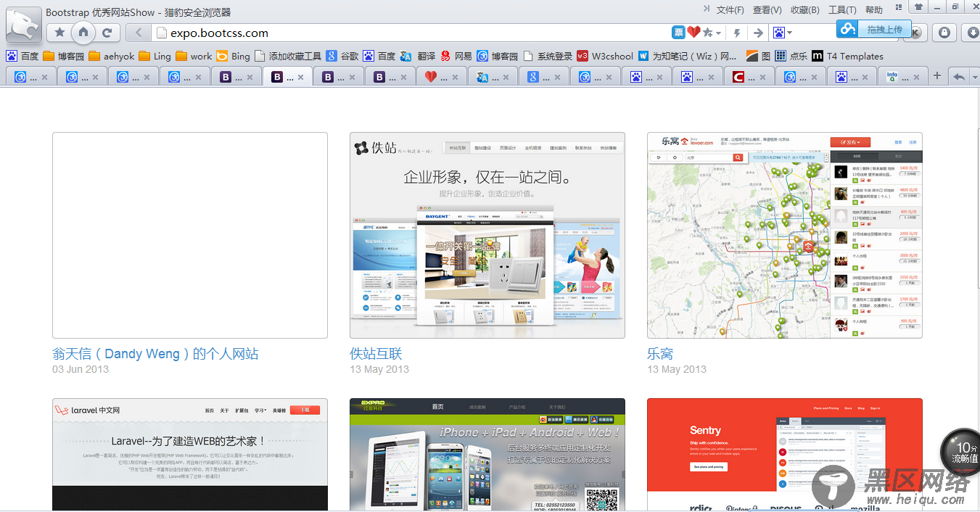Open 翁天信 (Dandy Weng) 的个人网站 link
Screen dimensions: 980x512
point(155,354)
